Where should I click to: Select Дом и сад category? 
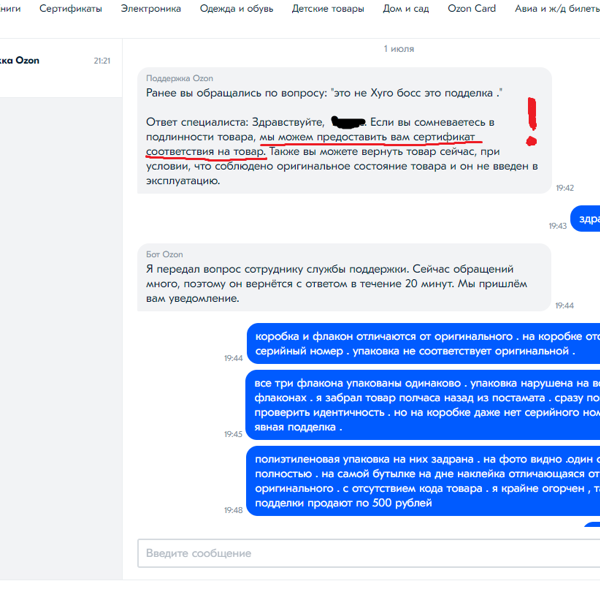coord(406,8)
